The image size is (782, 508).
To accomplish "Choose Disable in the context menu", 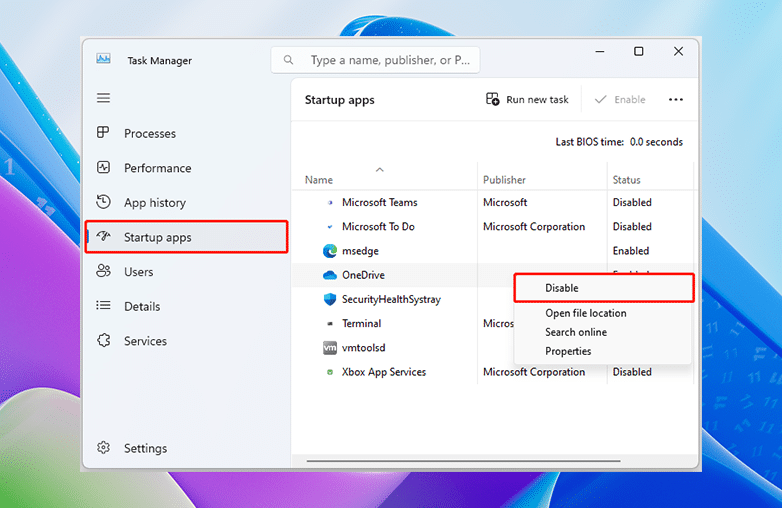I will pyautogui.click(x=604, y=288).
